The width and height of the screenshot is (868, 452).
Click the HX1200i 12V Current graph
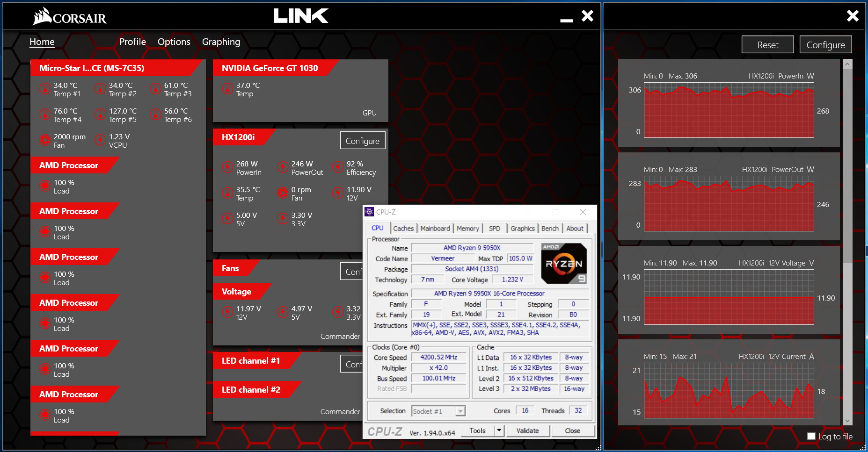tap(729, 391)
